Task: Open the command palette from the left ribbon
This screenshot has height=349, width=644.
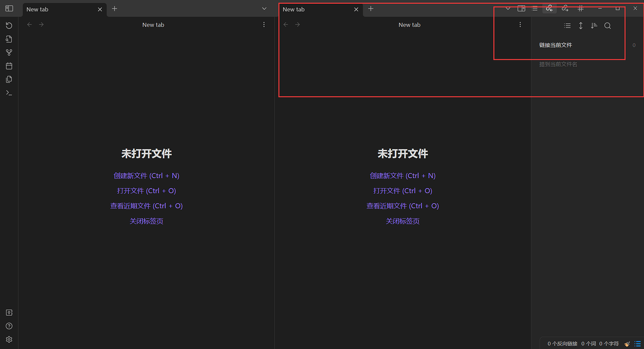Action: (x=9, y=92)
